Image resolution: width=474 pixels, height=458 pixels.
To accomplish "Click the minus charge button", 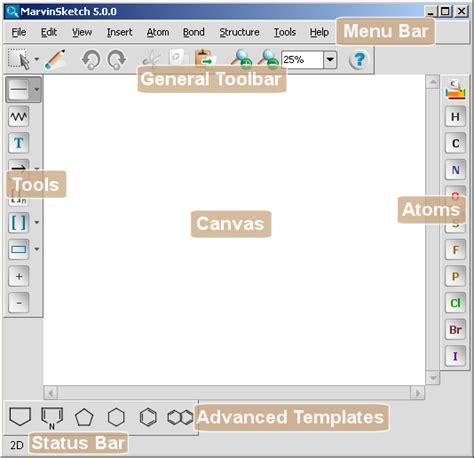I will click(19, 303).
